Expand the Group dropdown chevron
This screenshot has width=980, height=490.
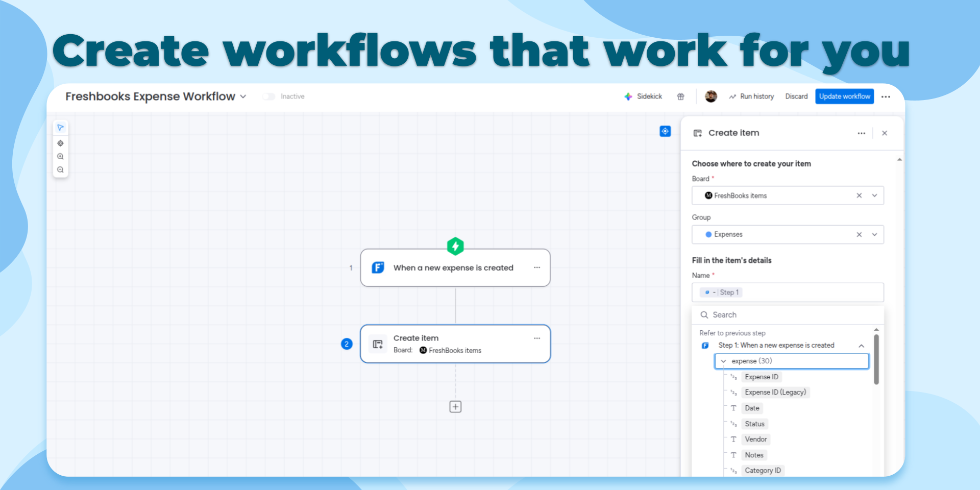pos(874,234)
